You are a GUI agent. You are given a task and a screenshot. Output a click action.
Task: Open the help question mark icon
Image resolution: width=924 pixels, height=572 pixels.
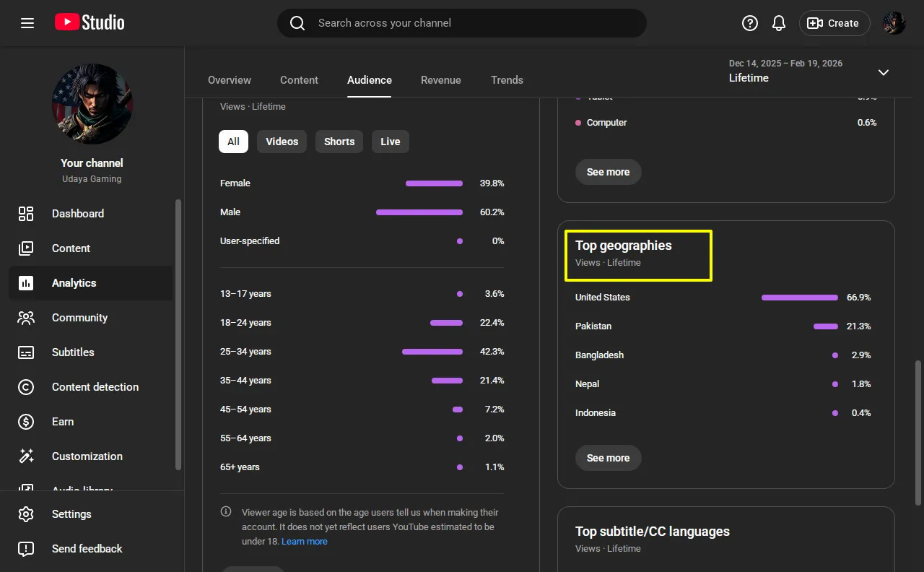pos(750,23)
